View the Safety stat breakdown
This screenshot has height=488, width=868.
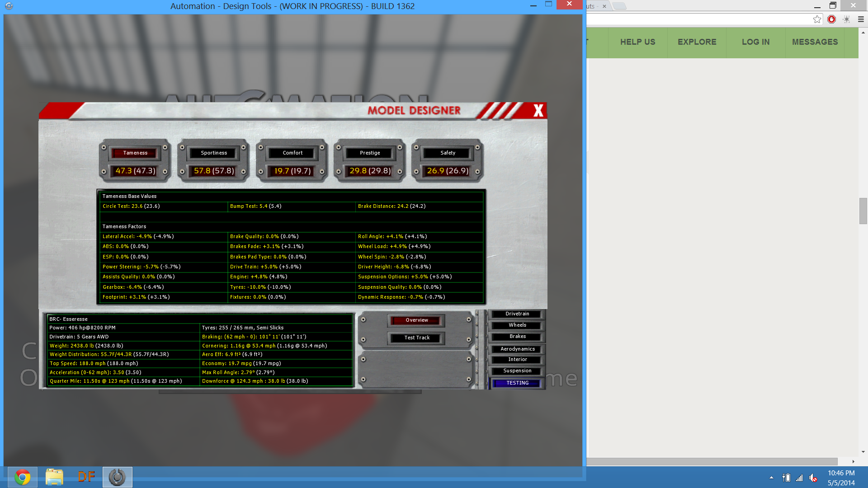[448, 153]
